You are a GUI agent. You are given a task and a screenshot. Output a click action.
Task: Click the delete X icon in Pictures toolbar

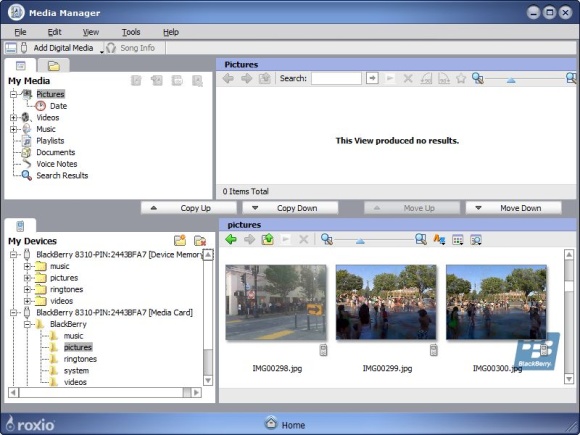point(408,78)
